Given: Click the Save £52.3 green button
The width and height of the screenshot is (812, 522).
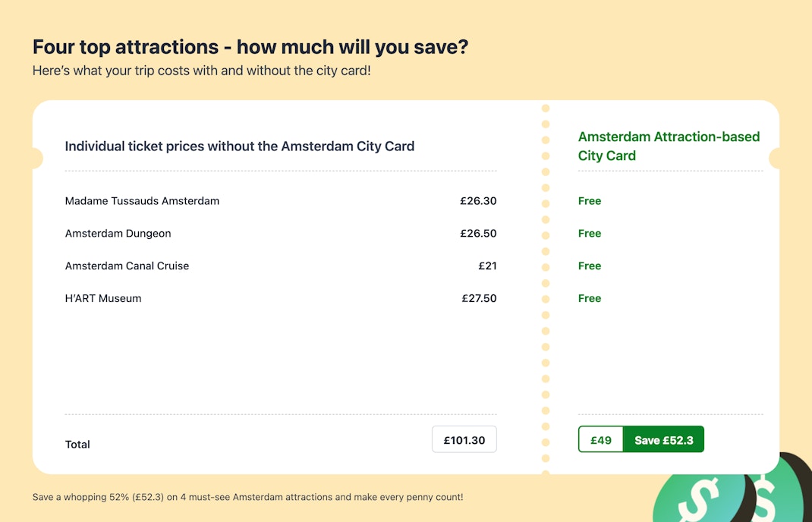Looking at the screenshot, I should pos(663,440).
